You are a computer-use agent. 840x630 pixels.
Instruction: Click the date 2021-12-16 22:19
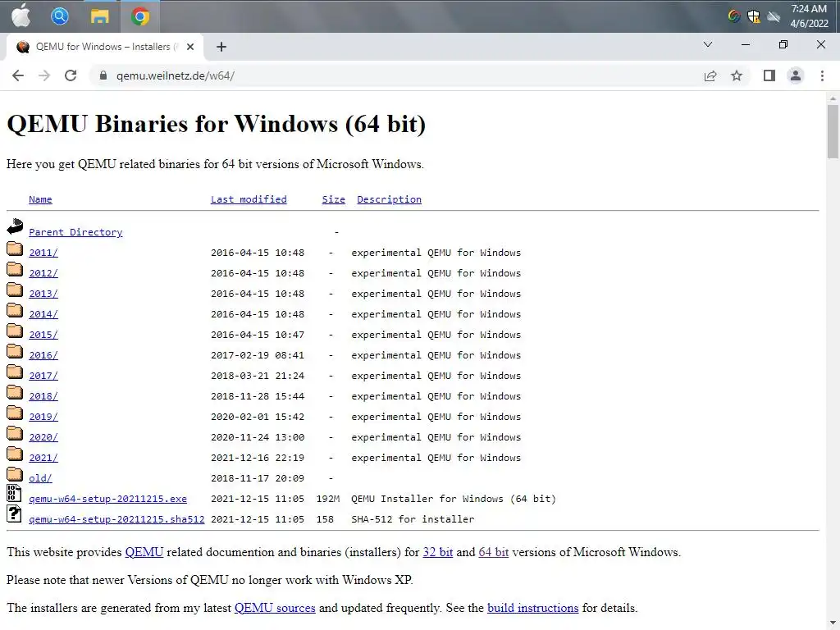257,458
